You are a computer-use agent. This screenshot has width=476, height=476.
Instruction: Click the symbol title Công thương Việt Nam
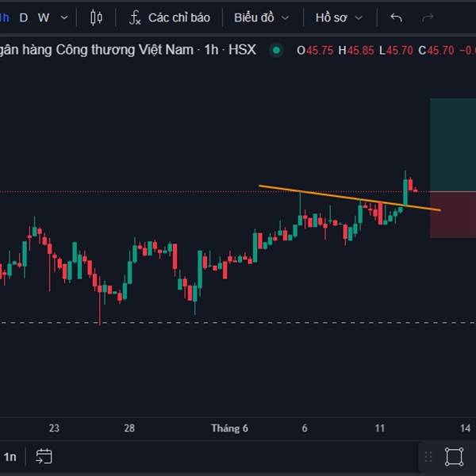click(x=125, y=50)
